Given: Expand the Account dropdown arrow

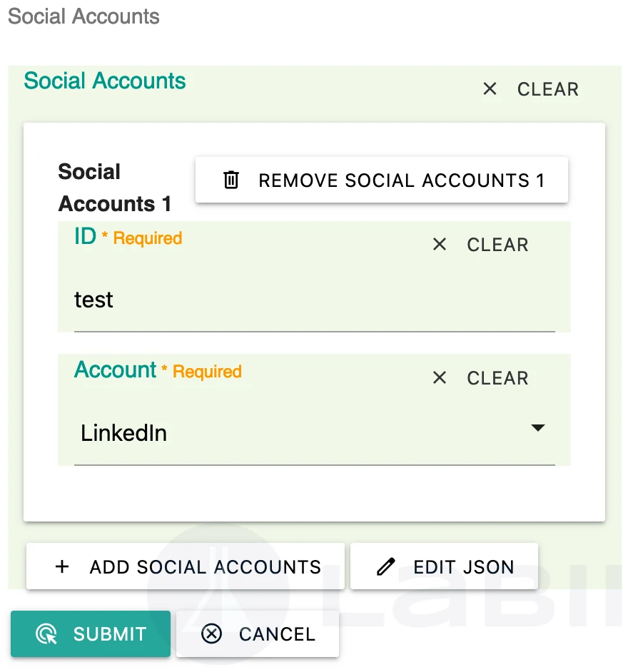Looking at the screenshot, I should pyautogui.click(x=538, y=428).
